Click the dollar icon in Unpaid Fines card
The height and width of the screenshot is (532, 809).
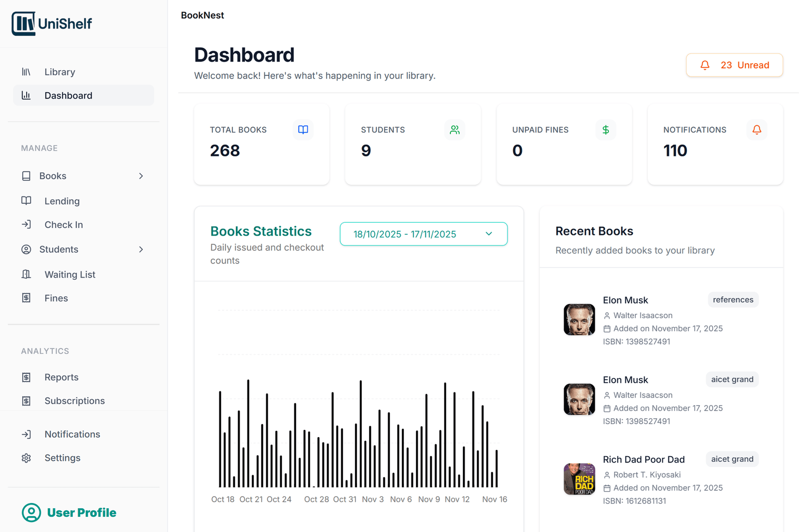pos(606,130)
